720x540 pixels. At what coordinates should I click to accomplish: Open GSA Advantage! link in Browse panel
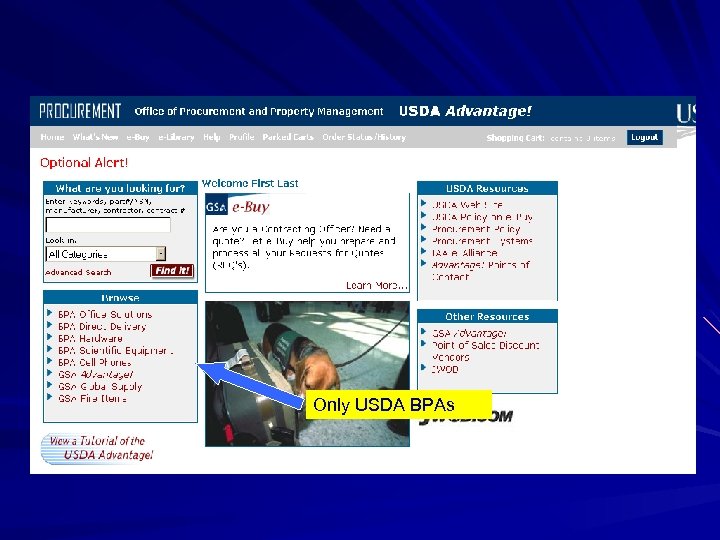tap(96, 374)
